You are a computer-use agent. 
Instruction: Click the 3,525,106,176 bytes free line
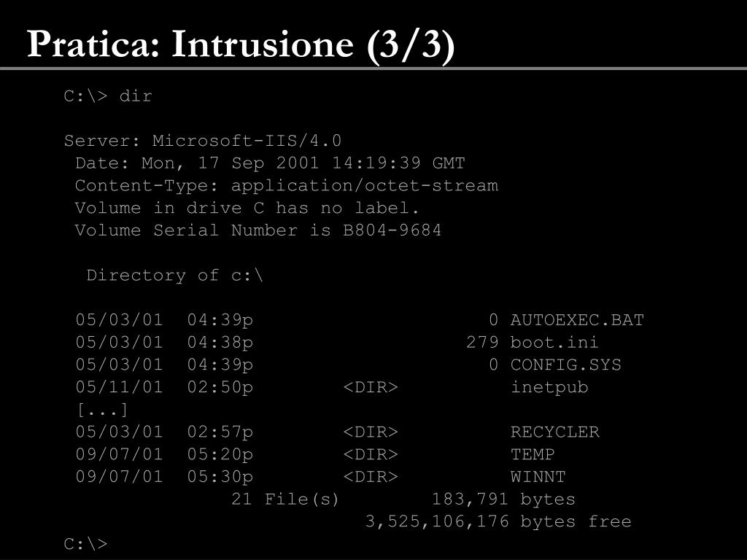(498, 521)
